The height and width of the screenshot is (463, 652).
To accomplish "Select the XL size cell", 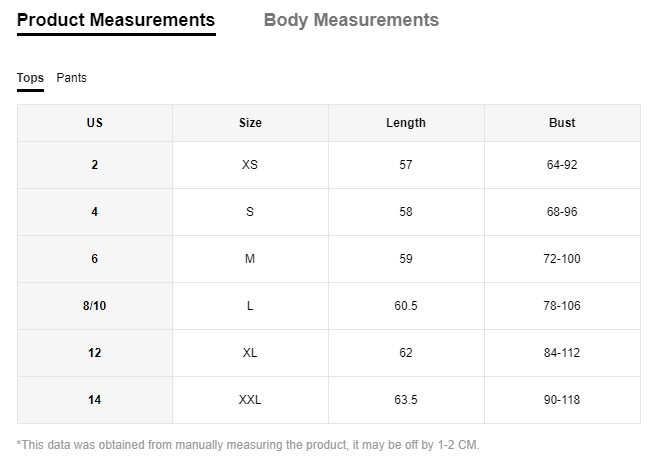I will click(x=250, y=353).
